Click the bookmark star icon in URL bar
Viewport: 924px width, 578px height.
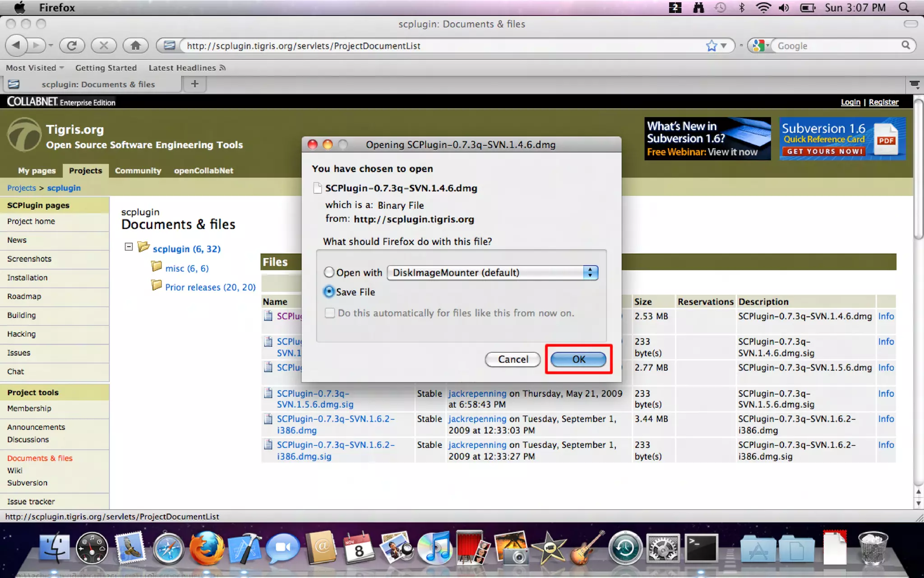711,46
